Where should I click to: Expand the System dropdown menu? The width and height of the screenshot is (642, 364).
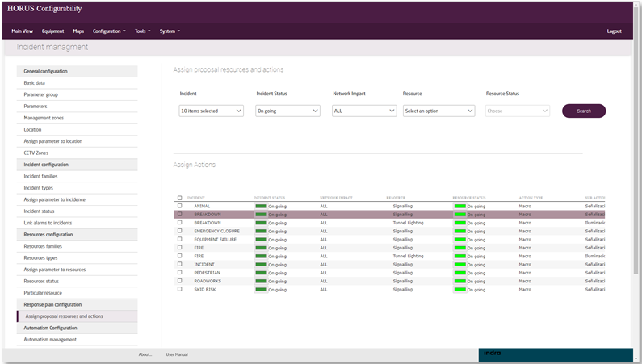tap(170, 31)
